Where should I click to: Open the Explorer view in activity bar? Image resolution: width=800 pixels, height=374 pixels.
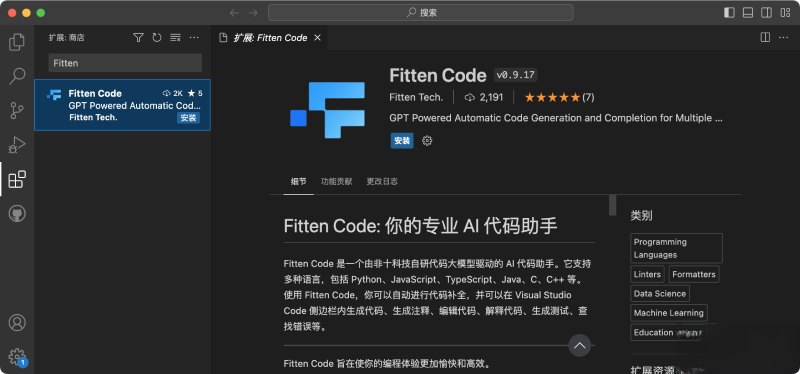pyautogui.click(x=17, y=42)
